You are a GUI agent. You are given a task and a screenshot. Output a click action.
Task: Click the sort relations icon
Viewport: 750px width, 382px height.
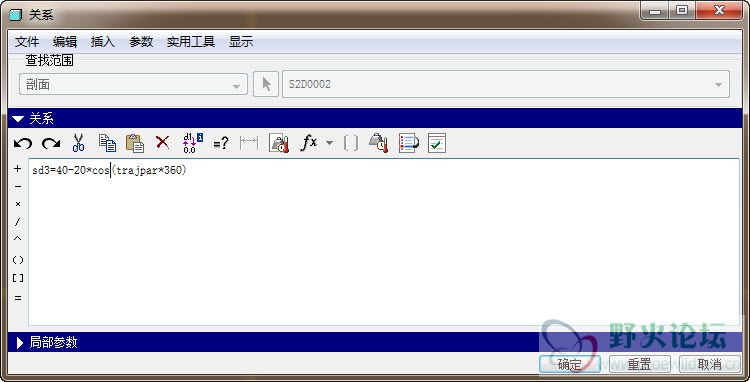[x=408, y=143]
